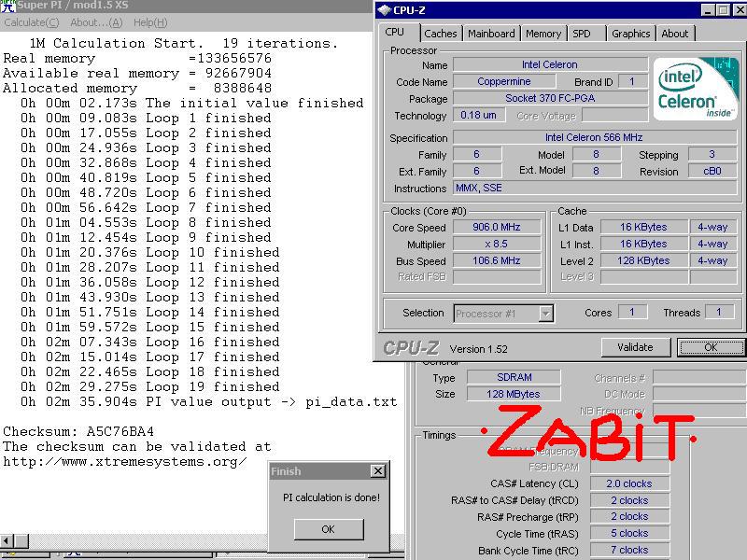Switch to the Mainboard tab

point(491,34)
